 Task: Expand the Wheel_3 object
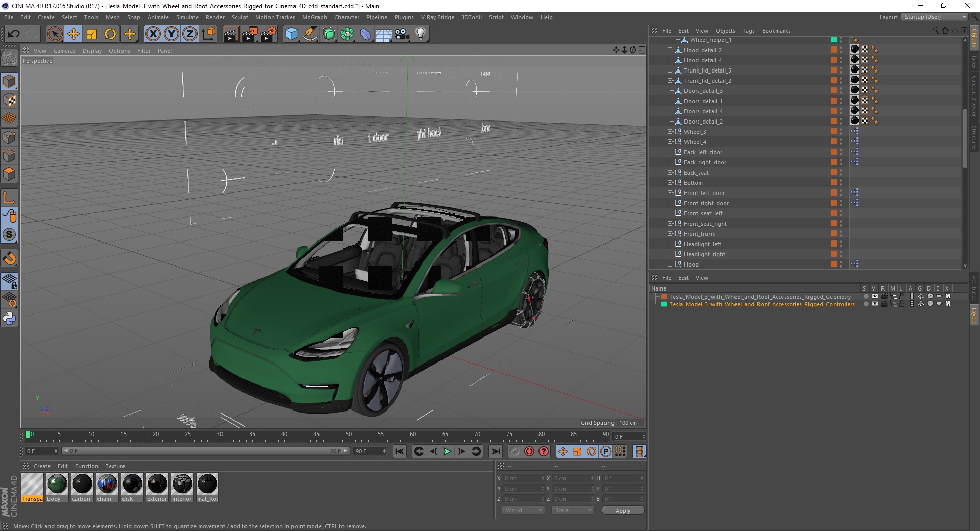(x=670, y=132)
